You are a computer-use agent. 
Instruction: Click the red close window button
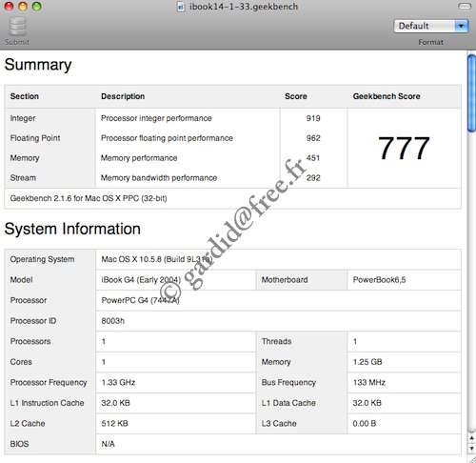tap(9, 7)
